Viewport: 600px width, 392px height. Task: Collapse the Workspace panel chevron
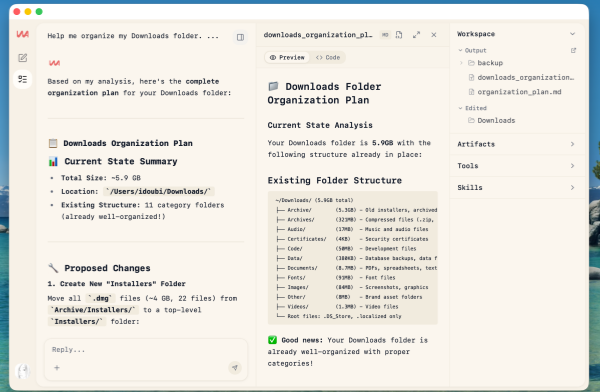pyautogui.click(x=572, y=34)
